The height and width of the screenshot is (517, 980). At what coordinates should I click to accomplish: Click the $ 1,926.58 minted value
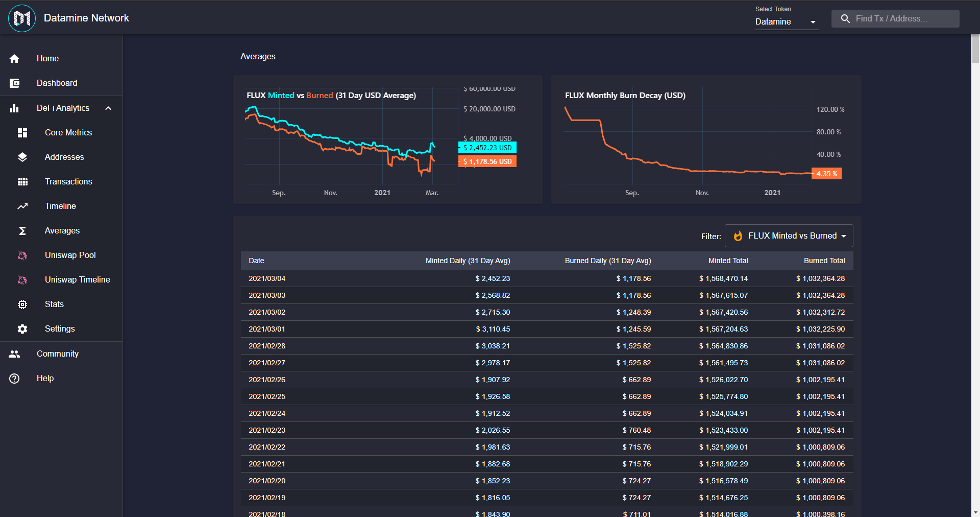pyautogui.click(x=493, y=397)
